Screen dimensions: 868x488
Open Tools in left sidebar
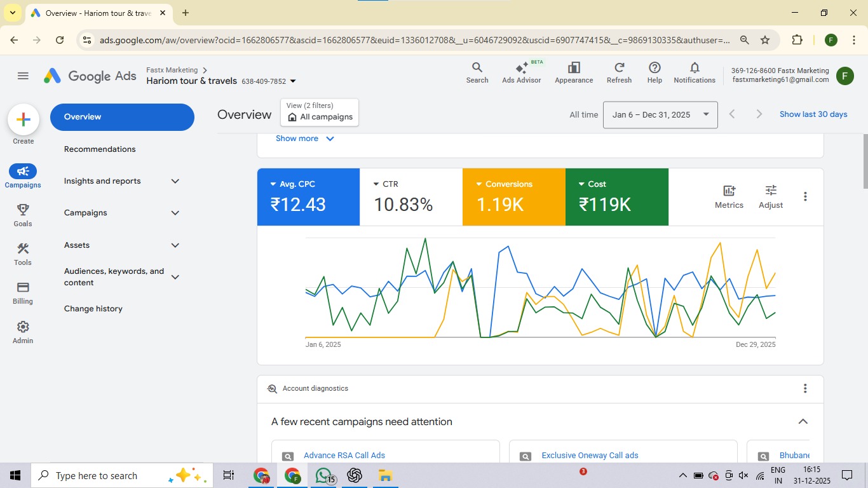(23, 249)
